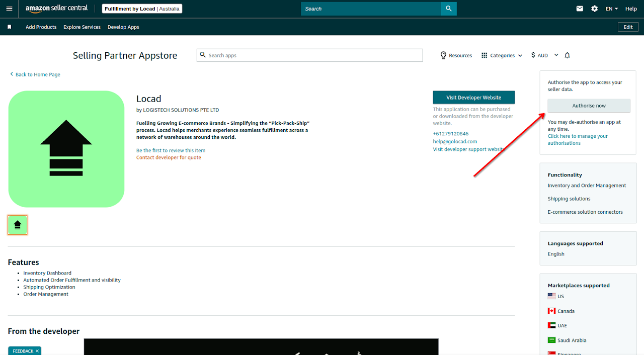Close the FEEDBACK tab
The height and width of the screenshot is (355, 644).
[37, 351]
